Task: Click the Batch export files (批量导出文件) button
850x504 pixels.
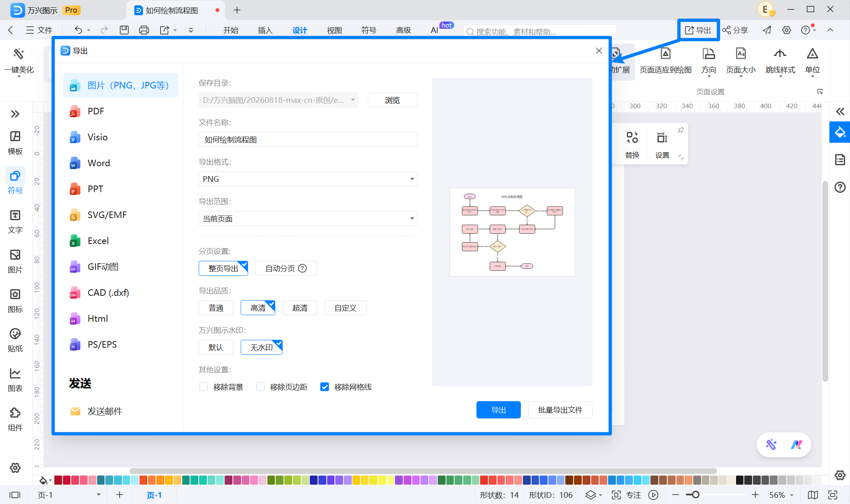Action: pos(560,410)
